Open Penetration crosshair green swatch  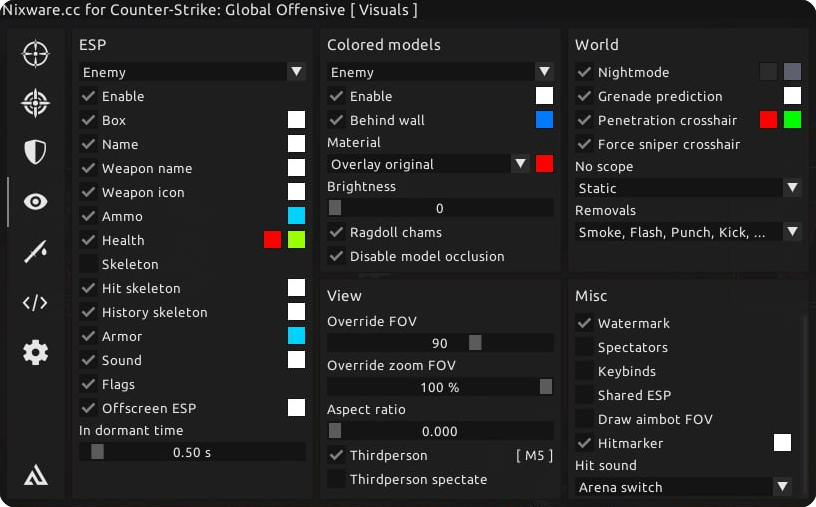[793, 120]
